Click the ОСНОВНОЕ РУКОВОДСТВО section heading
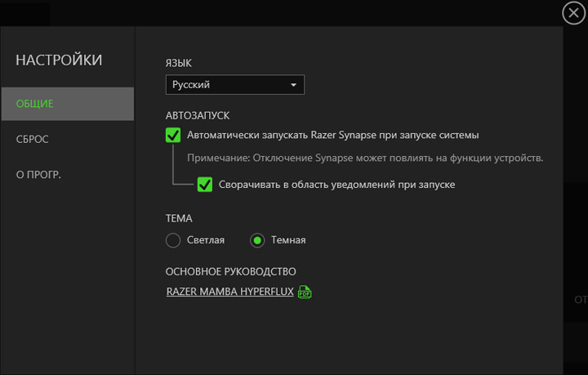 (230, 271)
